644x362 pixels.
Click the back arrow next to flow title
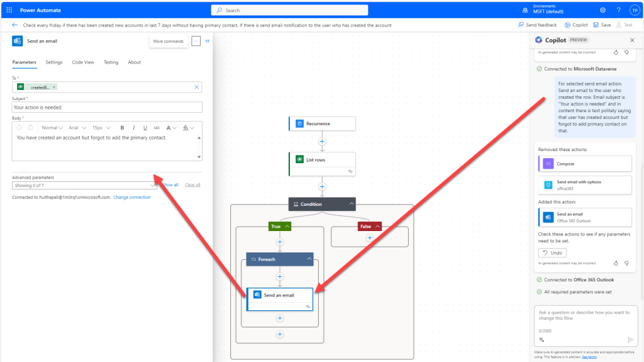[15, 25]
